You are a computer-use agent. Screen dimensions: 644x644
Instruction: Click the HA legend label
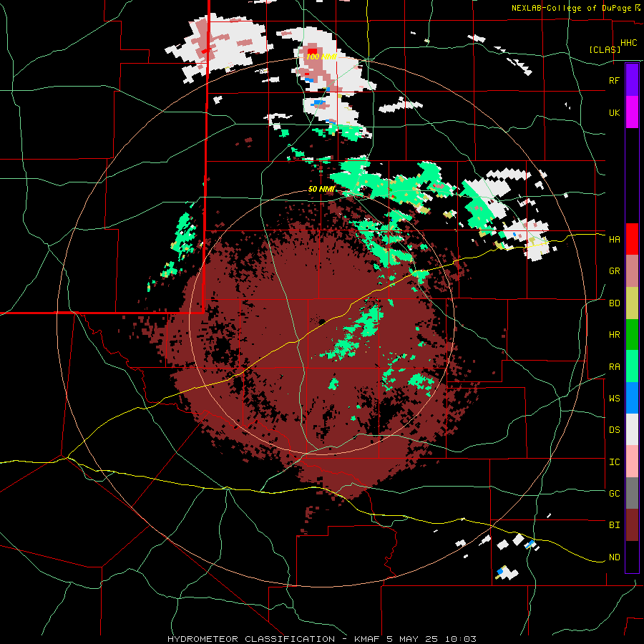[614, 240]
